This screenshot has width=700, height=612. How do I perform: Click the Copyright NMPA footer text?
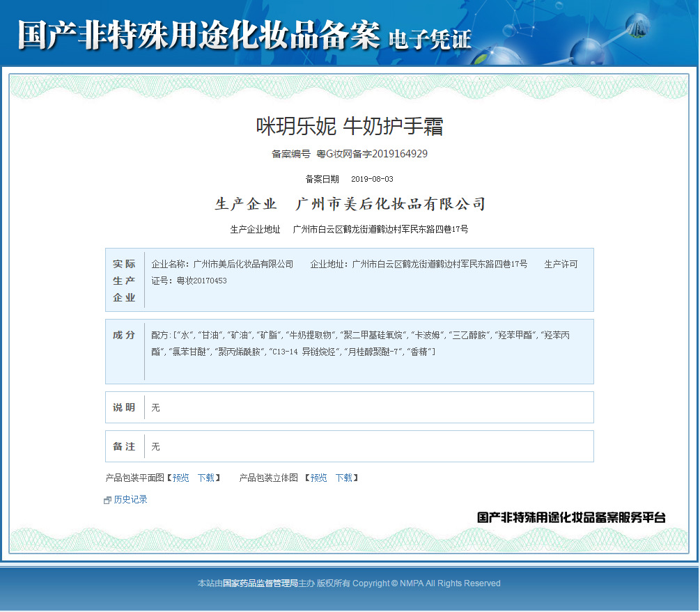coord(426,583)
